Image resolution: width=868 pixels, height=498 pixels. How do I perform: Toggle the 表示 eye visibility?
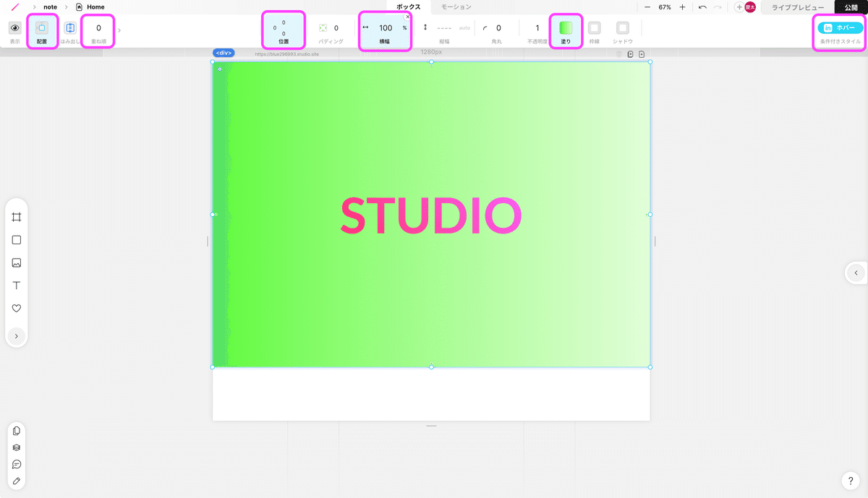[14, 28]
